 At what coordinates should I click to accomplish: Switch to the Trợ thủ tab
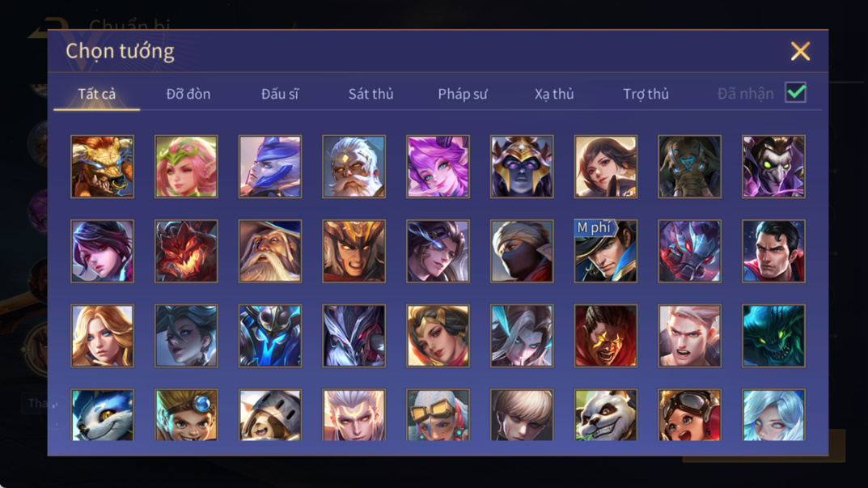pos(646,94)
